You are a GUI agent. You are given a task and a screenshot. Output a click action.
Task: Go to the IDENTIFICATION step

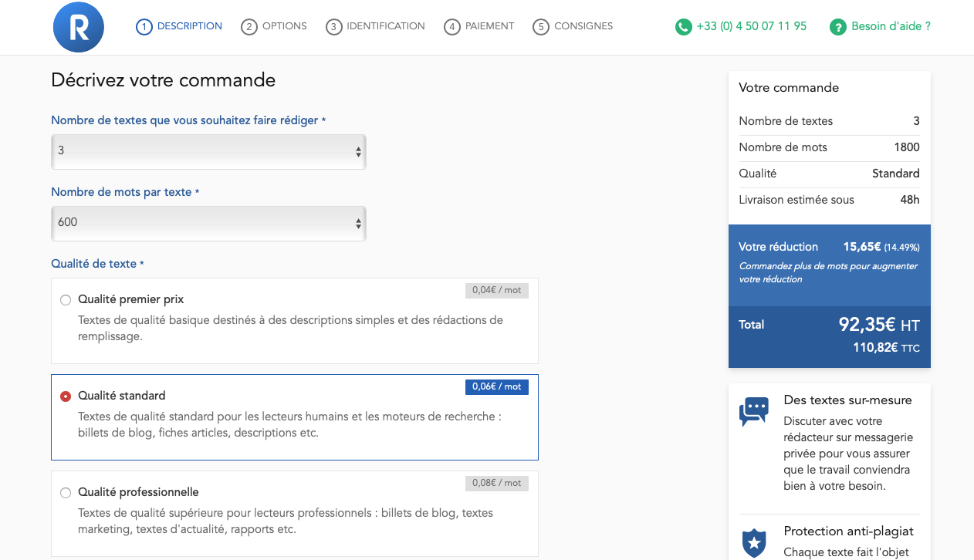[x=385, y=26]
